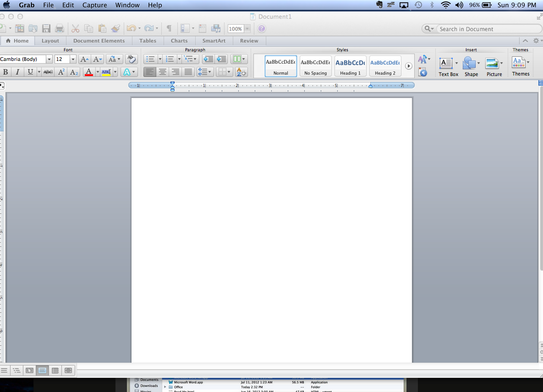Click the Cut scissors icon
Image resolution: width=543 pixels, height=392 pixels.
point(75,29)
